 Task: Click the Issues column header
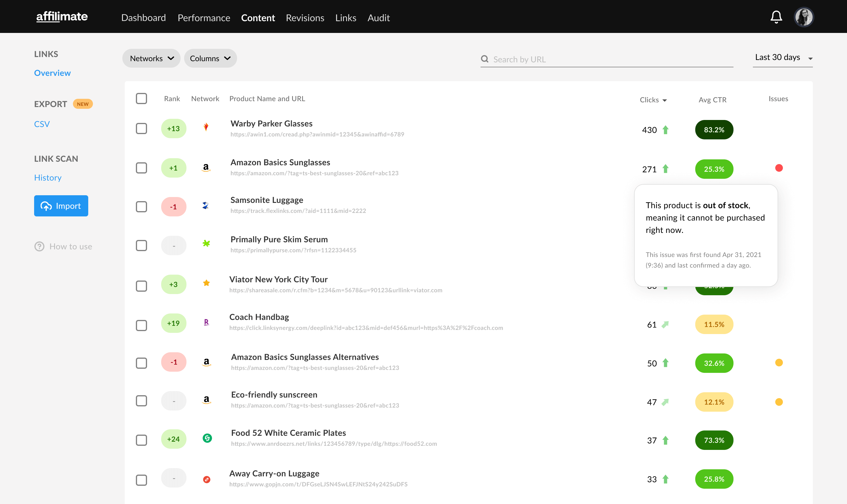tap(778, 99)
